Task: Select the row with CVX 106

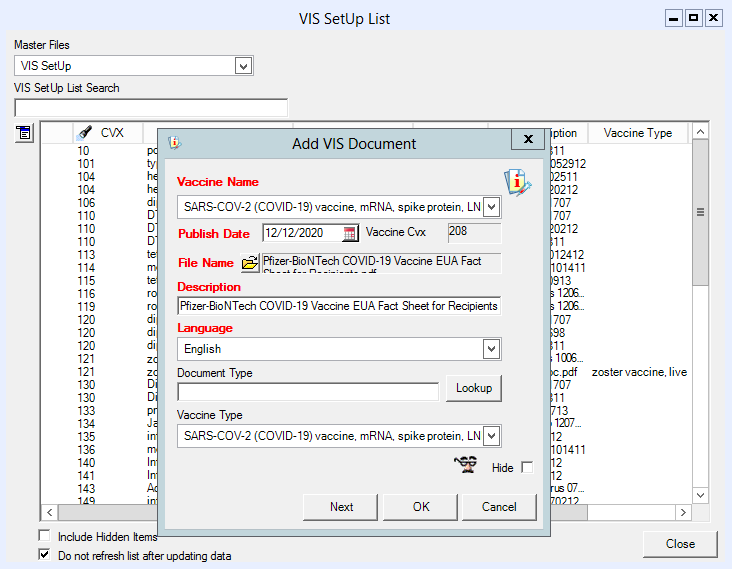Action: [86, 203]
